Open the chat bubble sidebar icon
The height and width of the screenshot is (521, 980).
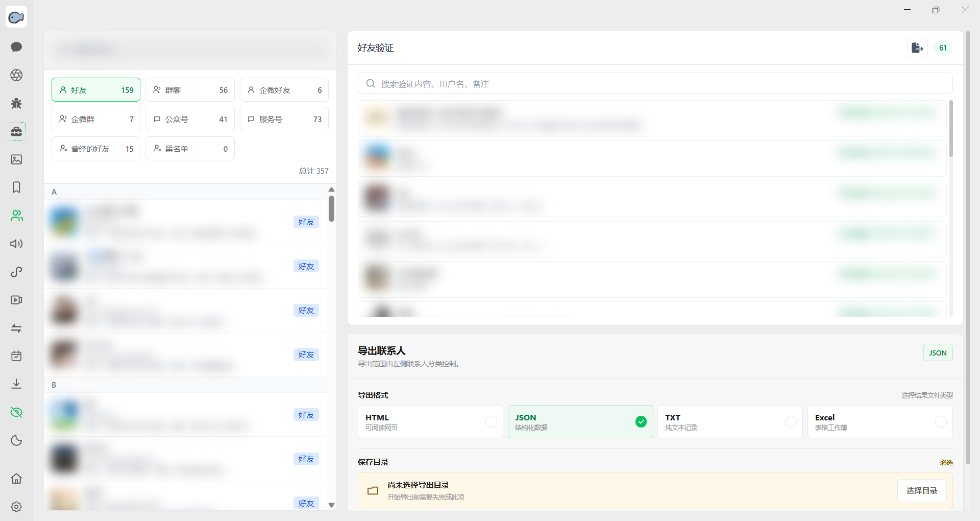coord(16,47)
